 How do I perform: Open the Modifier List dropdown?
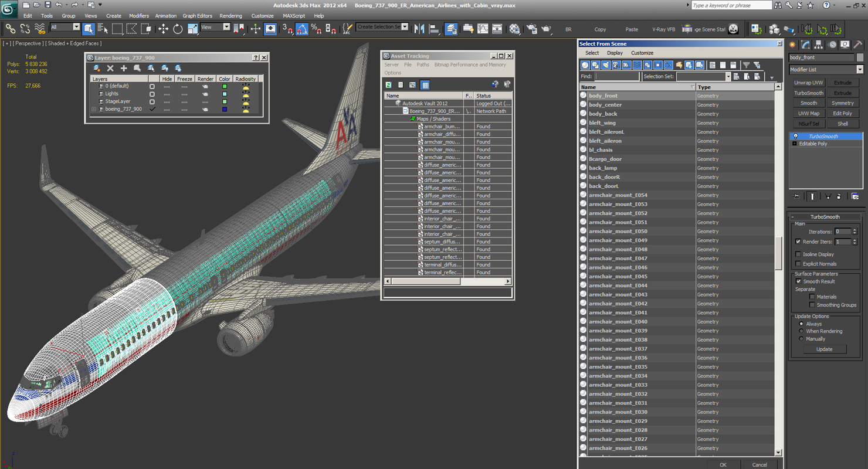coord(826,69)
